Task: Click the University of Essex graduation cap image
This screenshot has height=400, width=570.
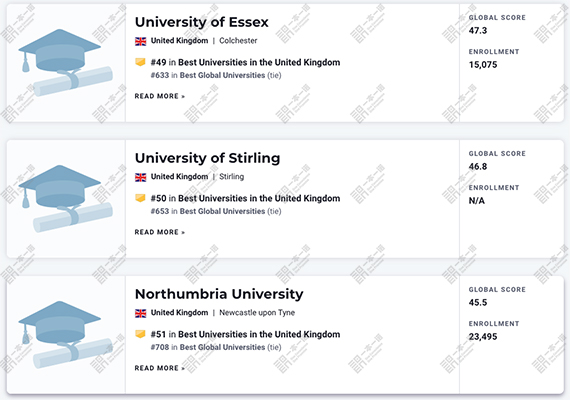Action: [x=66, y=63]
